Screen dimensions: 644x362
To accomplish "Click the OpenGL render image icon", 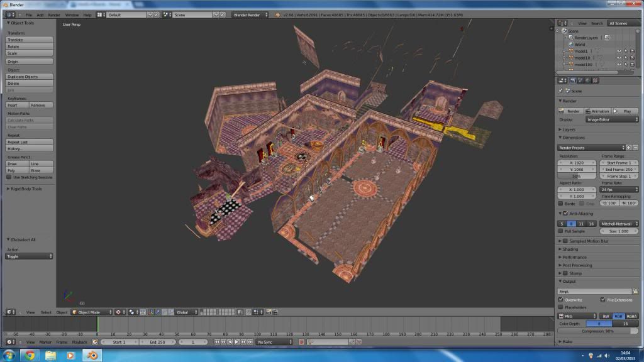I will point(269,312).
